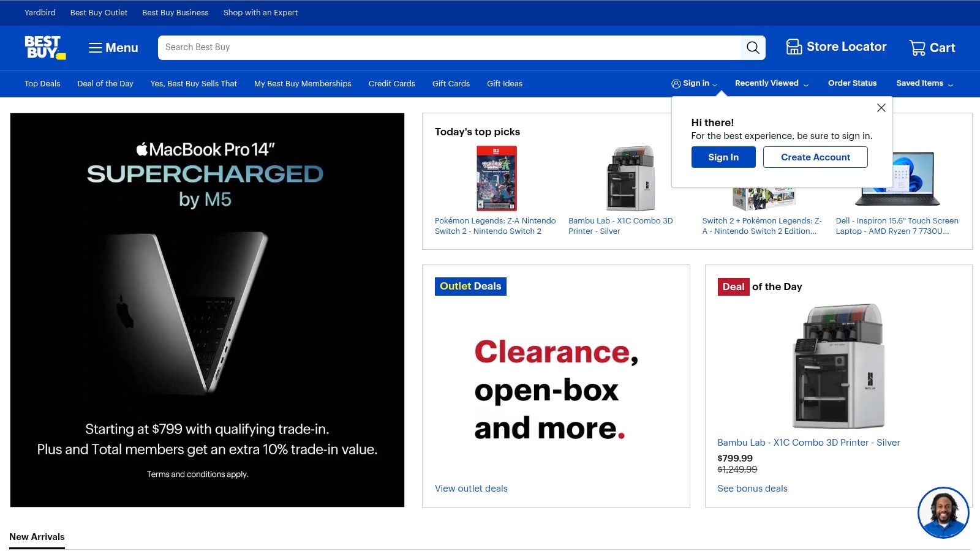Dismiss the sign-in popup

[x=881, y=107]
